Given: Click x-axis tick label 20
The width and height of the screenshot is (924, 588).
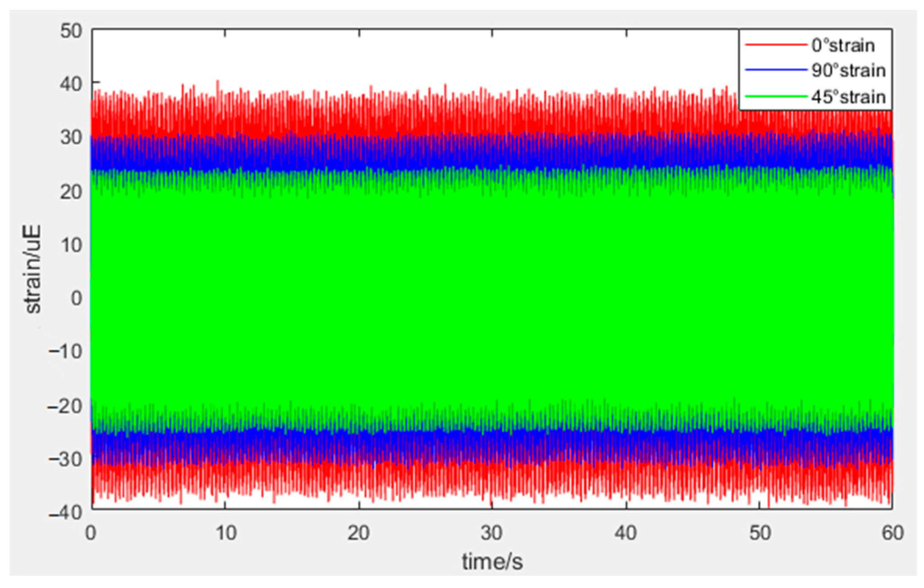Looking at the screenshot, I should pos(359,533).
